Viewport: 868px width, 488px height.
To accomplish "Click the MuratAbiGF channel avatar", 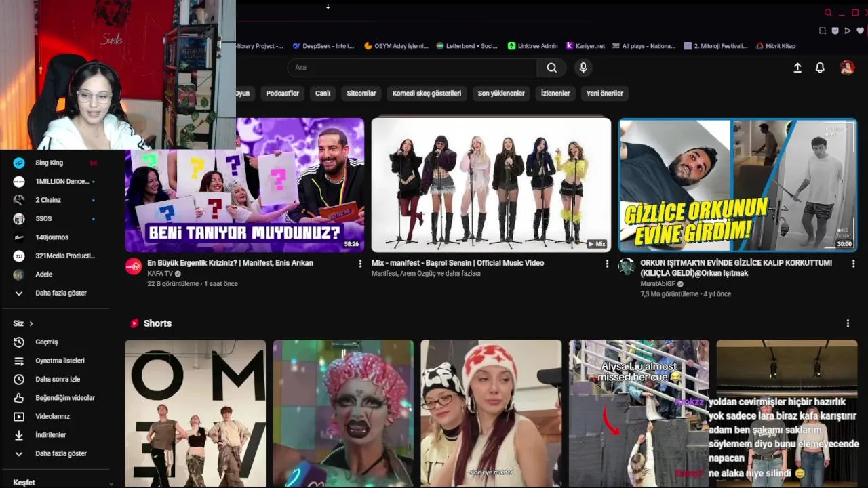I will [627, 266].
